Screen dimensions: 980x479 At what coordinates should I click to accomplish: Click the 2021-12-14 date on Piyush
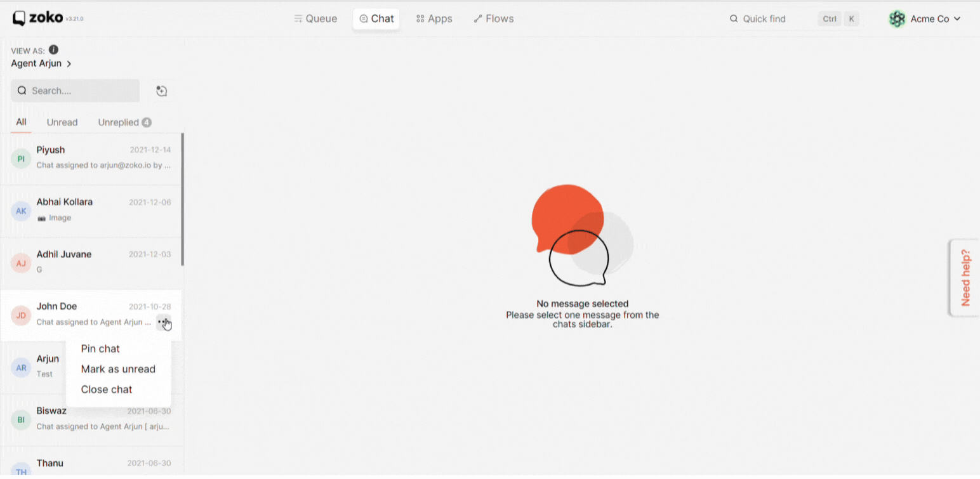point(150,150)
